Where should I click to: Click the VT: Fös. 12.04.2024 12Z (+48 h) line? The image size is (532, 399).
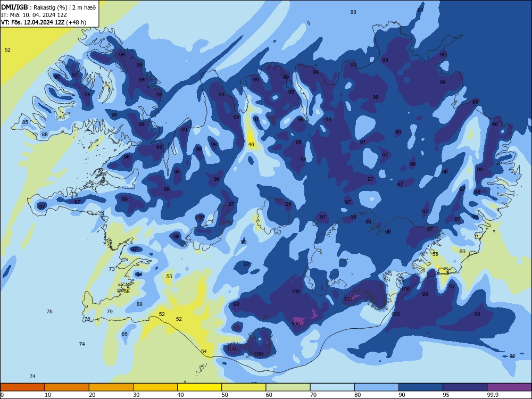(x=44, y=22)
